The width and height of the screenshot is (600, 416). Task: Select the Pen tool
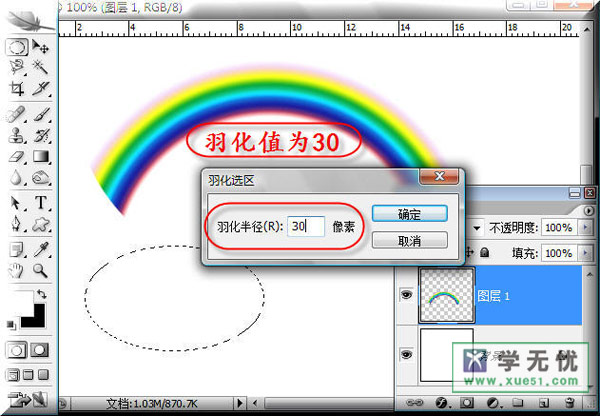click(16, 224)
